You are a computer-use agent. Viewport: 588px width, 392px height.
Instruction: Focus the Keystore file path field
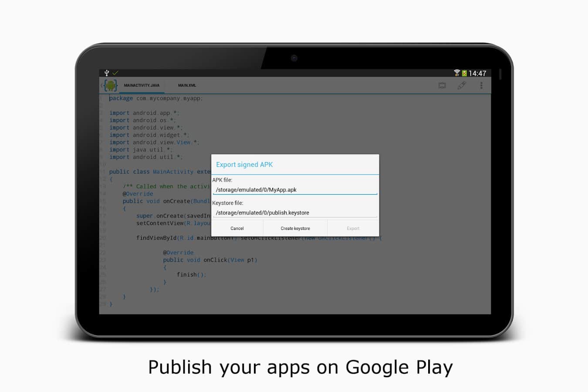click(295, 213)
